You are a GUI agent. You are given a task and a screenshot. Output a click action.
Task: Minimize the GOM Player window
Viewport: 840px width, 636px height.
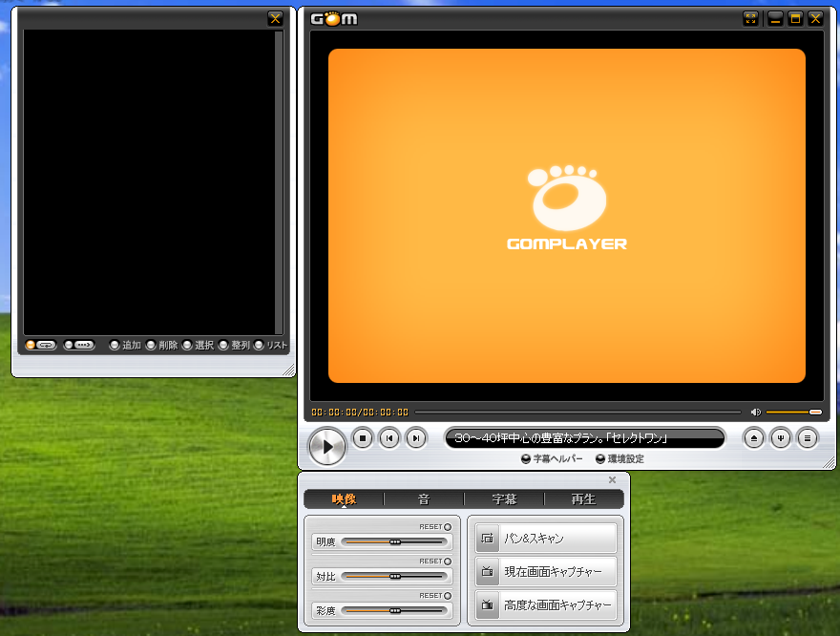(x=775, y=19)
